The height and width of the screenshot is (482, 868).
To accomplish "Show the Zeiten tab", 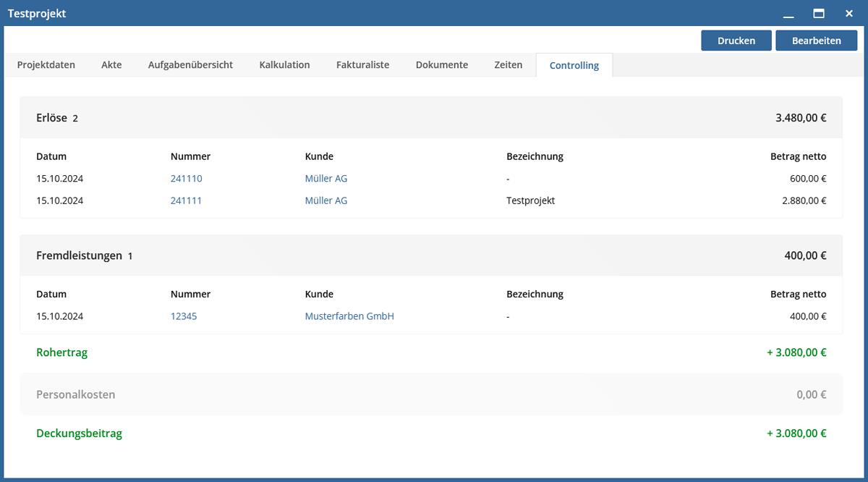I will (508, 64).
